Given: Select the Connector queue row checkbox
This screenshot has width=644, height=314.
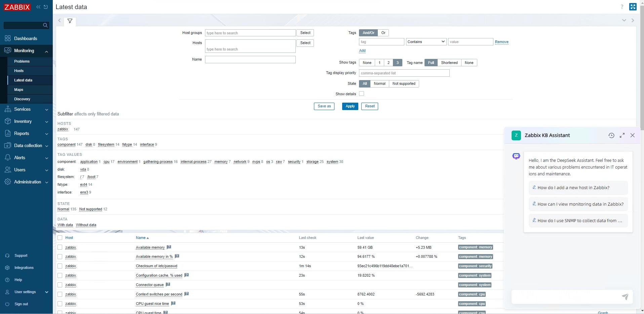Looking at the screenshot, I should (x=60, y=285).
